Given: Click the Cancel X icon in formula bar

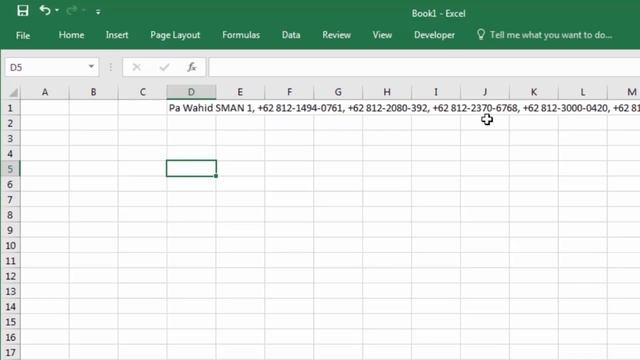Looking at the screenshot, I should 137,67.
